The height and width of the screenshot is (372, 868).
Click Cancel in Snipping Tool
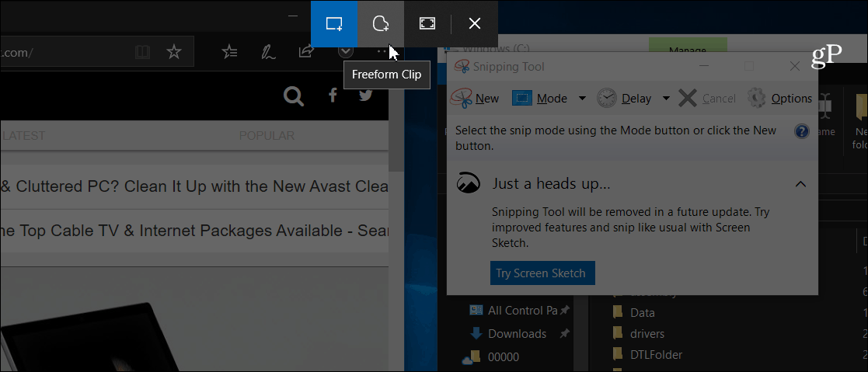coord(707,99)
